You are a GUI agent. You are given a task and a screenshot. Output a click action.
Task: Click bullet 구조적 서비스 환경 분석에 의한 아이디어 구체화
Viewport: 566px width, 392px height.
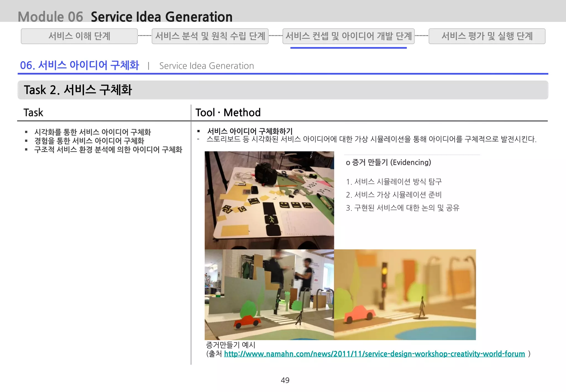coord(108,150)
